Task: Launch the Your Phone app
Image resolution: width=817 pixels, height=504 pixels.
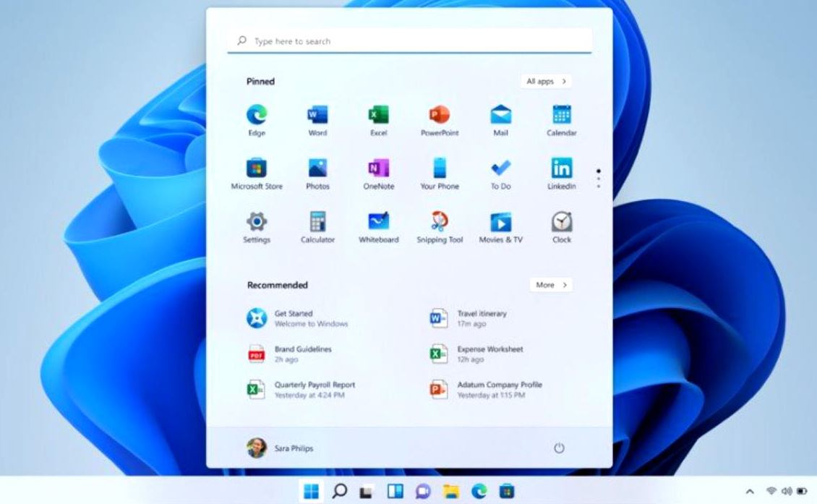Action: click(x=440, y=174)
